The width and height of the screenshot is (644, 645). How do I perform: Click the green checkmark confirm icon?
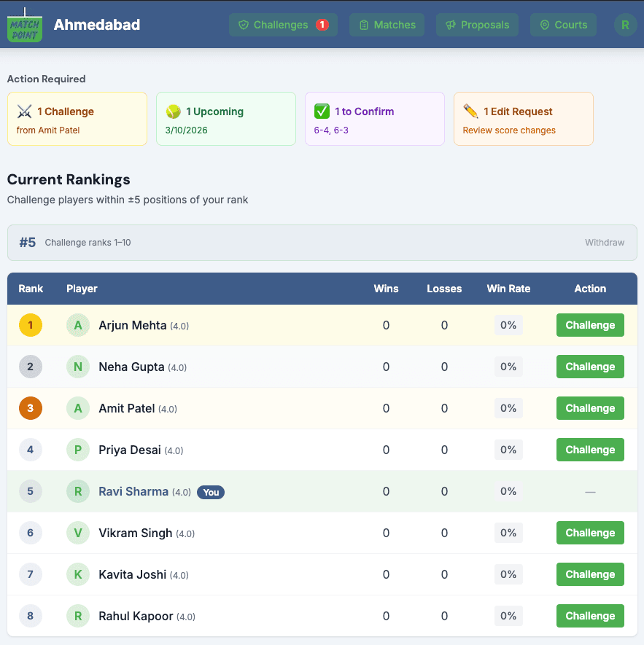coord(322,112)
